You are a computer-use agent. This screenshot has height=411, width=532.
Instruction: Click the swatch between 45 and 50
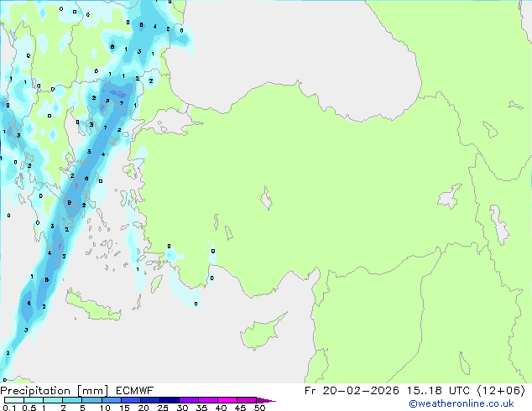click(247, 400)
